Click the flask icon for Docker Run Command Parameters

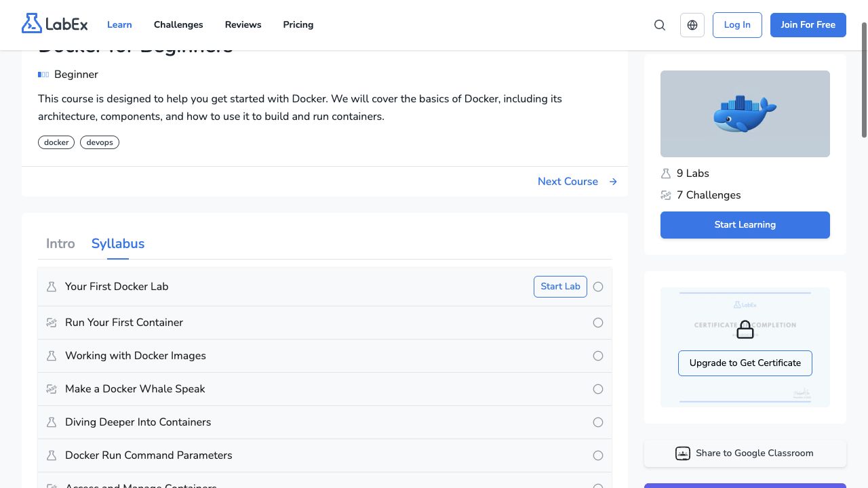tap(52, 455)
